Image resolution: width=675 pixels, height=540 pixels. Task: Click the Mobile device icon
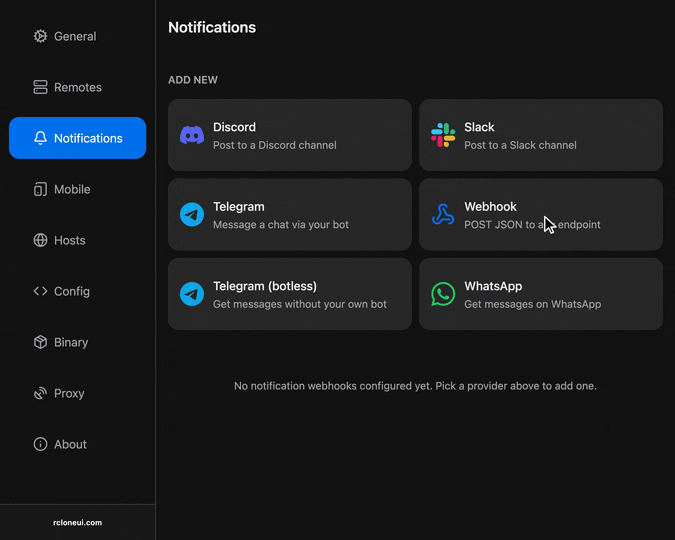[x=40, y=189]
